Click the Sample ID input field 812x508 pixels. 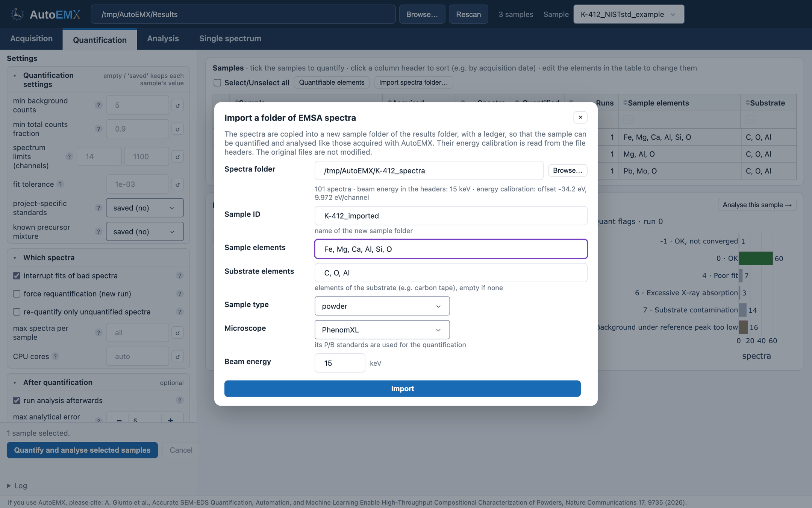(x=451, y=216)
